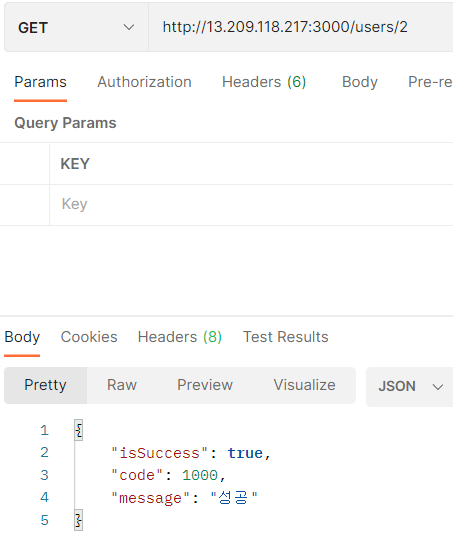Collapse the JSON object at line 1 brace
The width and height of the screenshot is (453, 549).
coord(79,430)
